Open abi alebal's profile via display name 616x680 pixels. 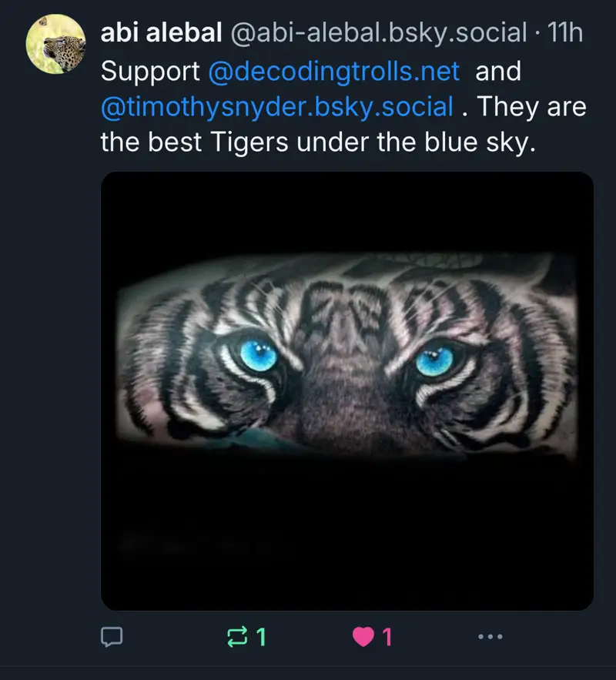[x=159, y=32]
